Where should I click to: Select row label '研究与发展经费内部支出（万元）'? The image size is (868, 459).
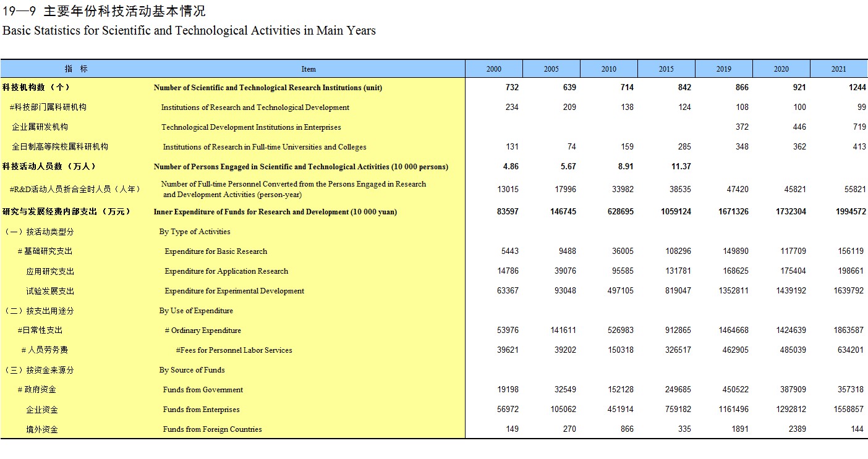click(67, 212)
